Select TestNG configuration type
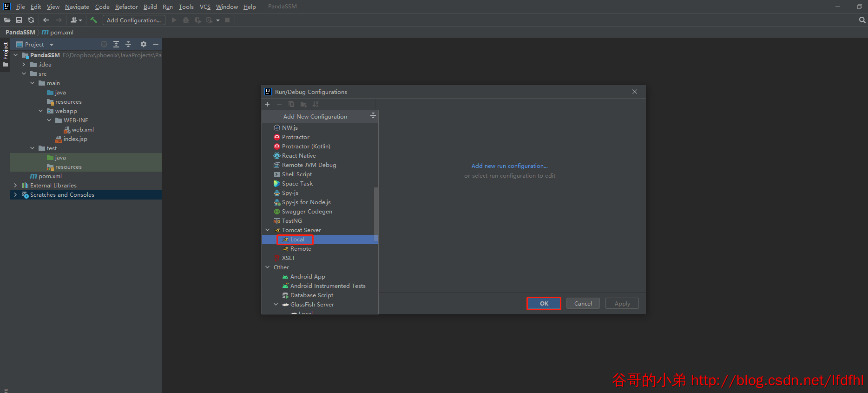The image size is (868, 393). pos(320,221)
